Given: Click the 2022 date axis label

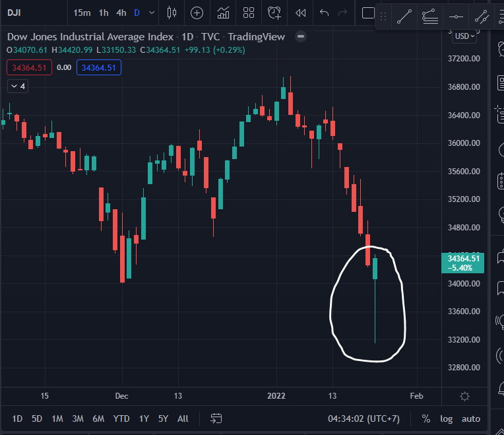Looking at the screenshot, I should [276, 396].
